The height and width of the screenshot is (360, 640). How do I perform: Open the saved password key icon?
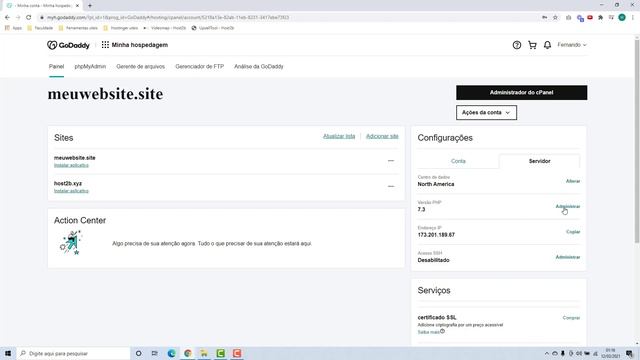point(544,18)
